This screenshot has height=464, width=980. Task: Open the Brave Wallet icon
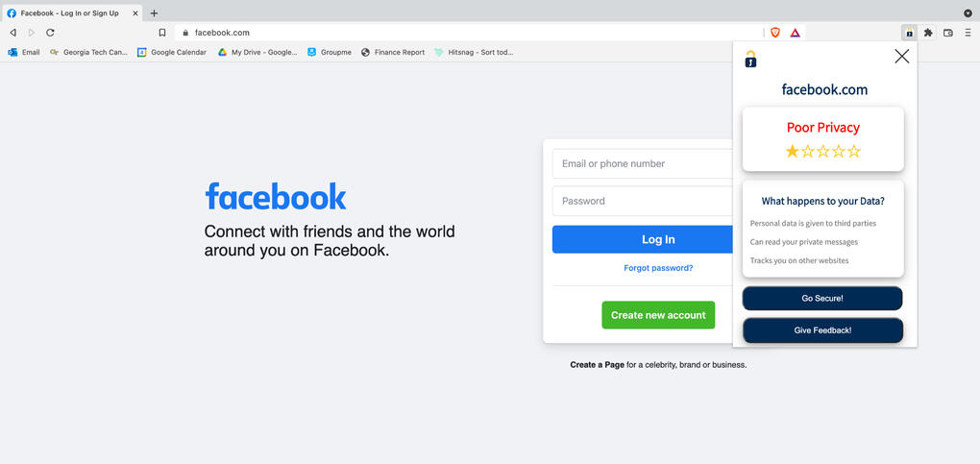point(948,33)
